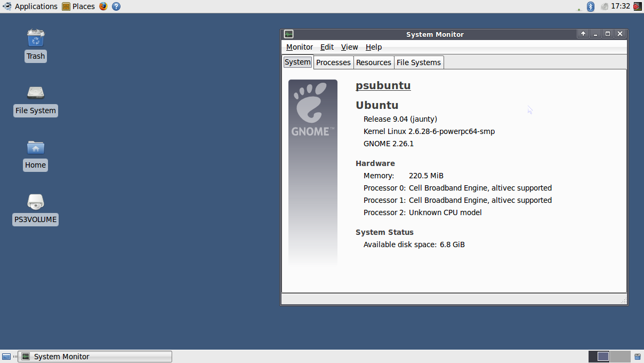
Task: Switch to the Processes tab
Action: click(333, 62)
